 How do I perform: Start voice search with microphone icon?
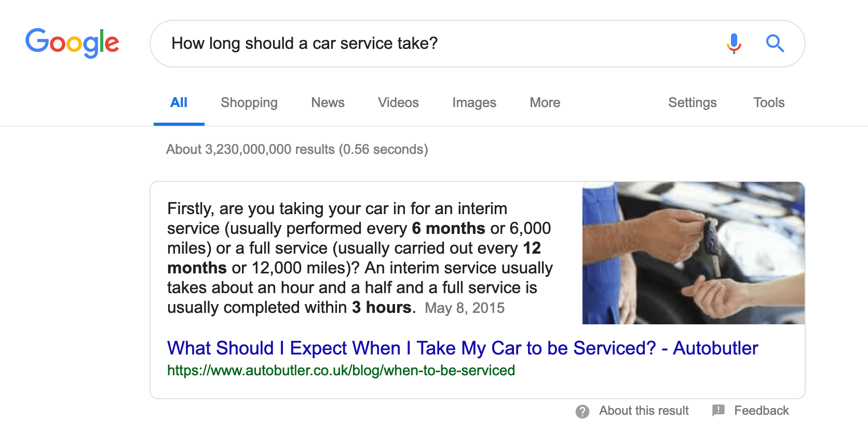click(x=734, y=44)
